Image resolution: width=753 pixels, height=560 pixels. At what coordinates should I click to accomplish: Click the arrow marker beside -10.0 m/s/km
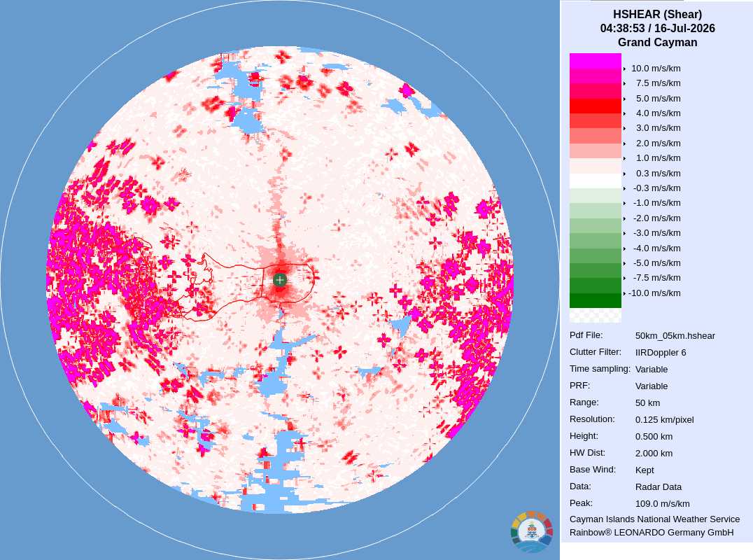624,293
